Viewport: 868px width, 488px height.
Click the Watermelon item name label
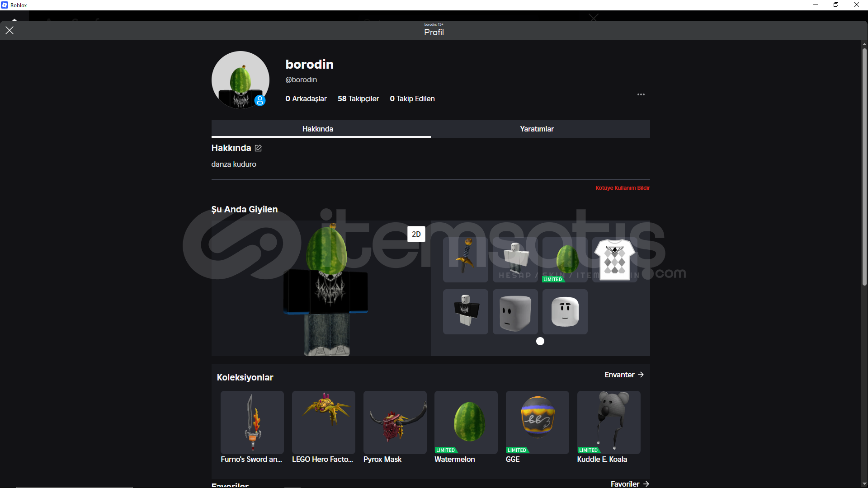click(455, 459)
